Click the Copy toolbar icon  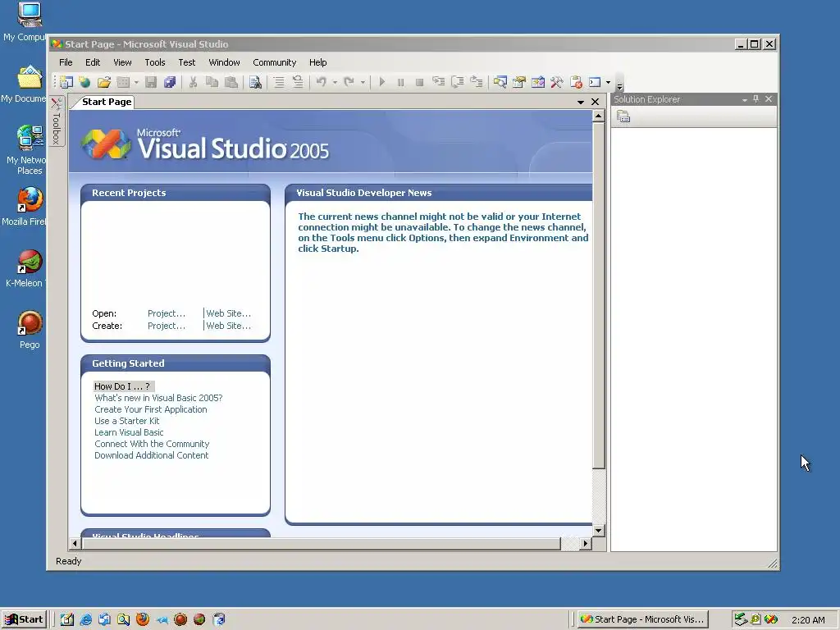[x=212, y=82]
